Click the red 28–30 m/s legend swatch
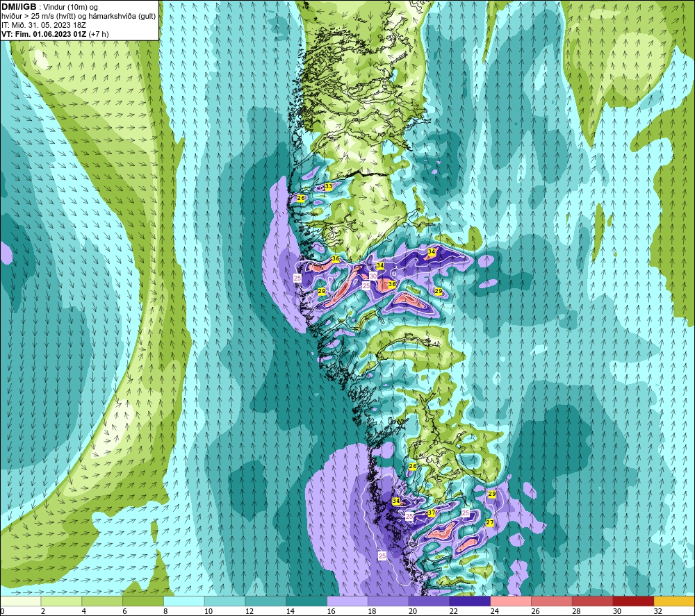 click(x=593, y=601)
